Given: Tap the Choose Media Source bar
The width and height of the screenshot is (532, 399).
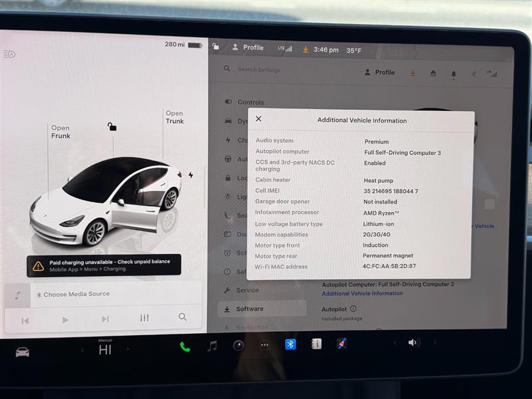Looking at the screenshot, I should [x=116, y=295].
